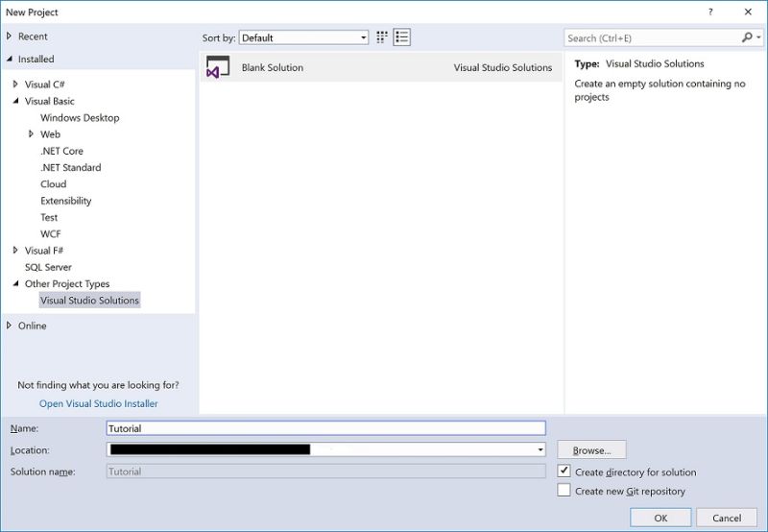Select the Cloud category
Screen dimensions: 768x532
54,184
